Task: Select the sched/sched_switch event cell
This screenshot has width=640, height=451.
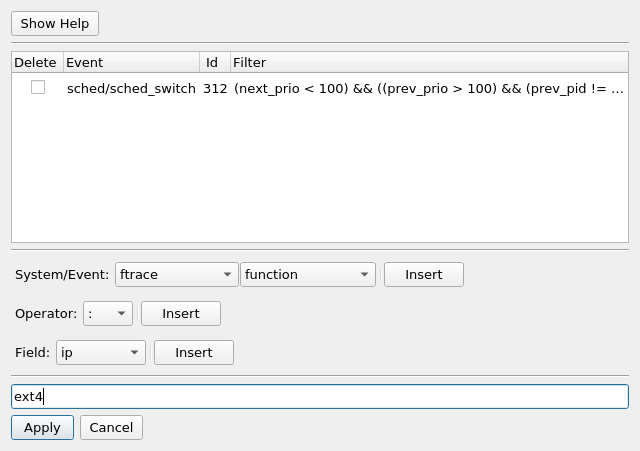Action: coord(131,88)
